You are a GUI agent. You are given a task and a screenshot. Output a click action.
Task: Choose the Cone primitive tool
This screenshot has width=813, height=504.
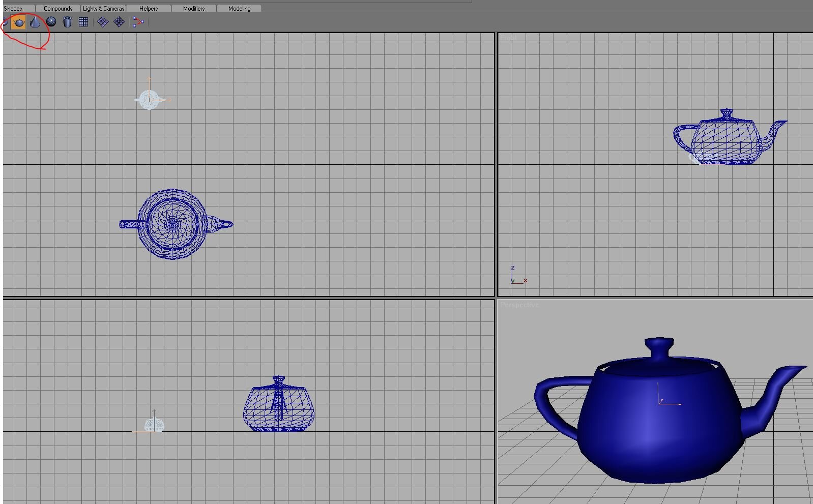click(x=35, y=22)
